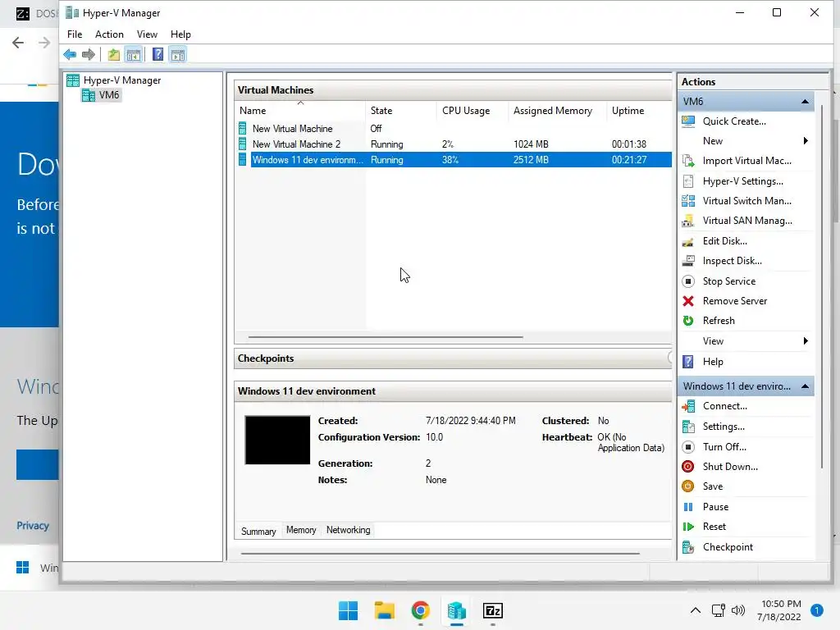
Task: Toggle the Show/Hide Action Pane toolbar icon
Action: pyautogui.click(x=178, y=54)
